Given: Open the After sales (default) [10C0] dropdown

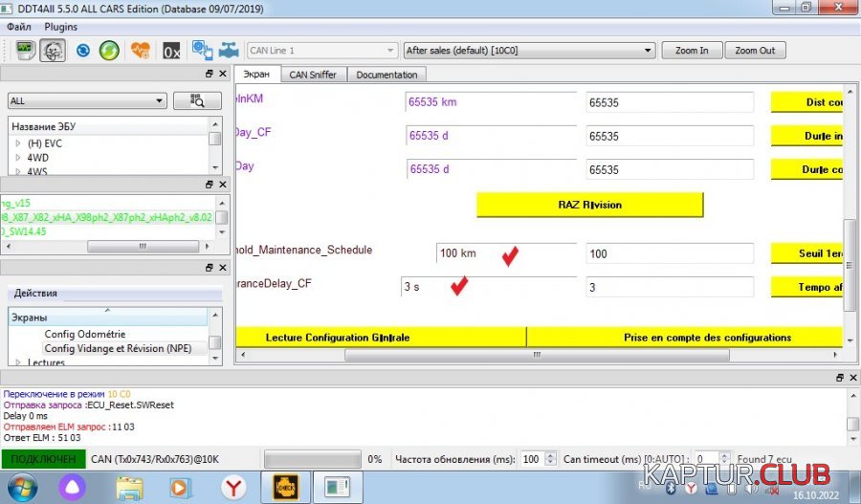Looking at the screenshot, I should 529,51.
